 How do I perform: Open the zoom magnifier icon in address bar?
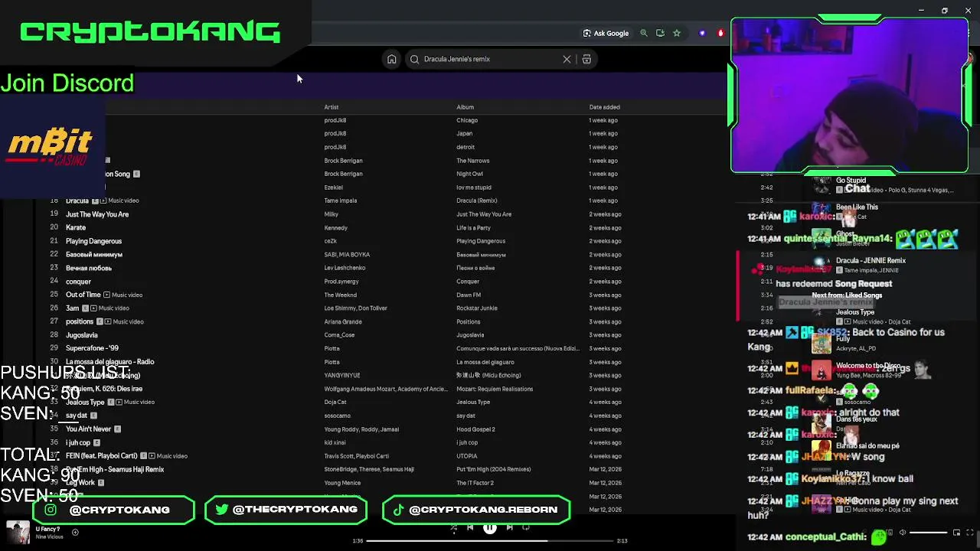[x=644, y=33]
